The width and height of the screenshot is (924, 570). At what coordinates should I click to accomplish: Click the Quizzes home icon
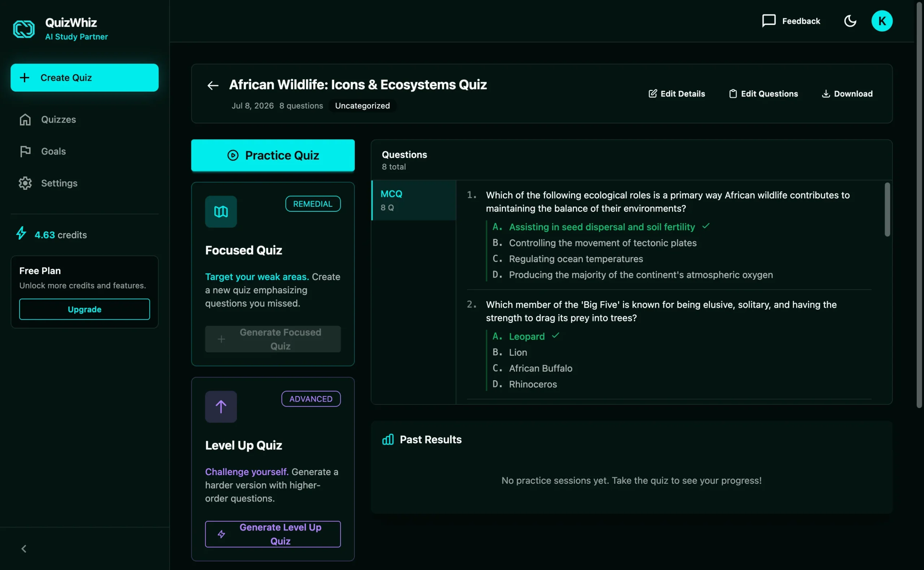pyautogui.click(x=25, y=119)
